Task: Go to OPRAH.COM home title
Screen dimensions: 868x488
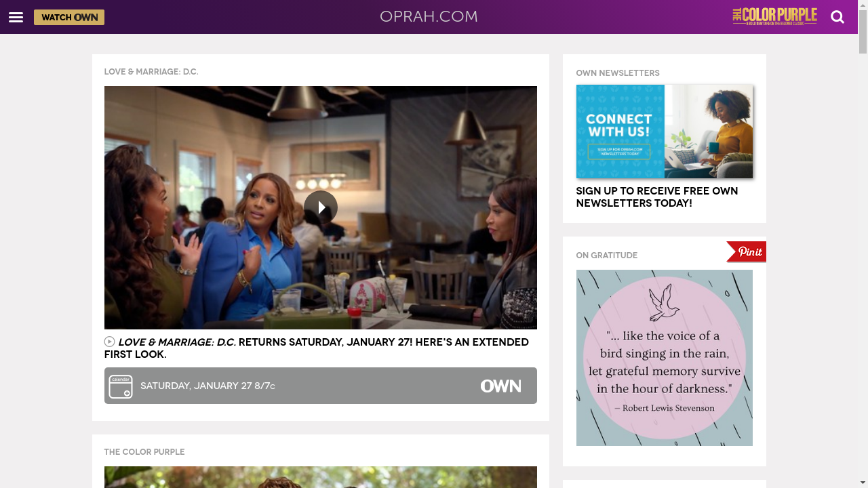Action: pos(429,17)
